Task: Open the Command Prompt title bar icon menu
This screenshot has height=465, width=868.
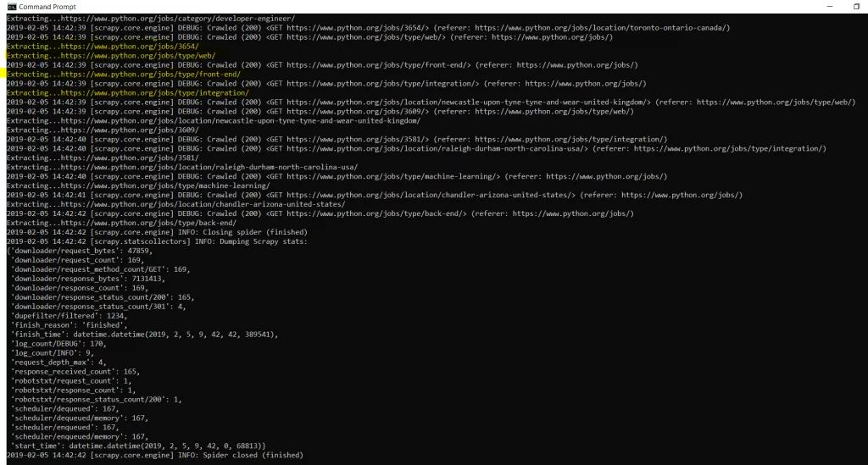Action: coord(12,7)
